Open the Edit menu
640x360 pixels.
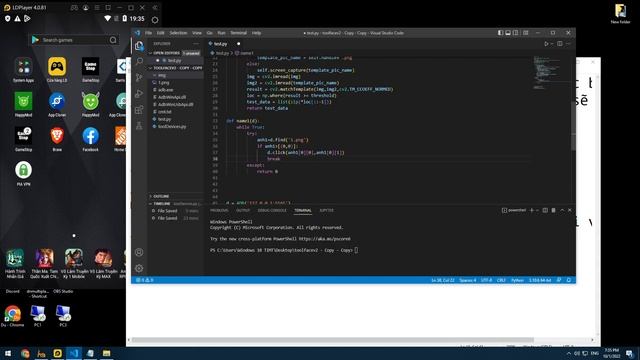(x=161, y=33)
